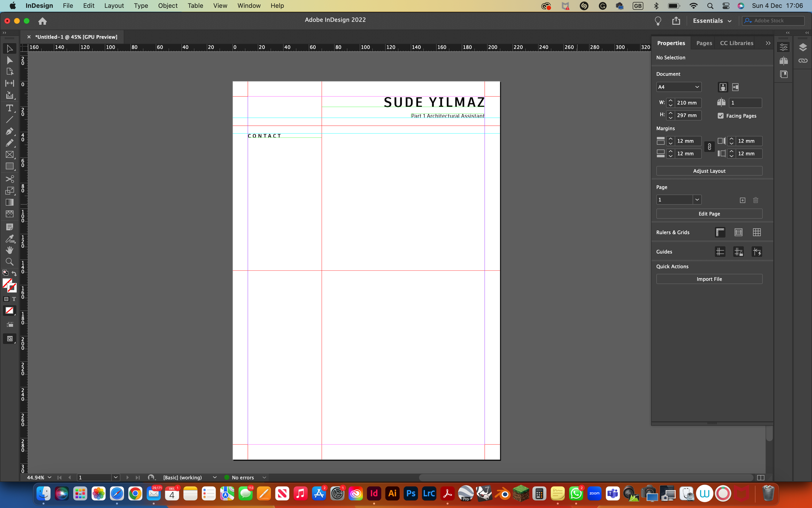Toggle link between margin values
812x508 pixels.
[x=709, y=147]
